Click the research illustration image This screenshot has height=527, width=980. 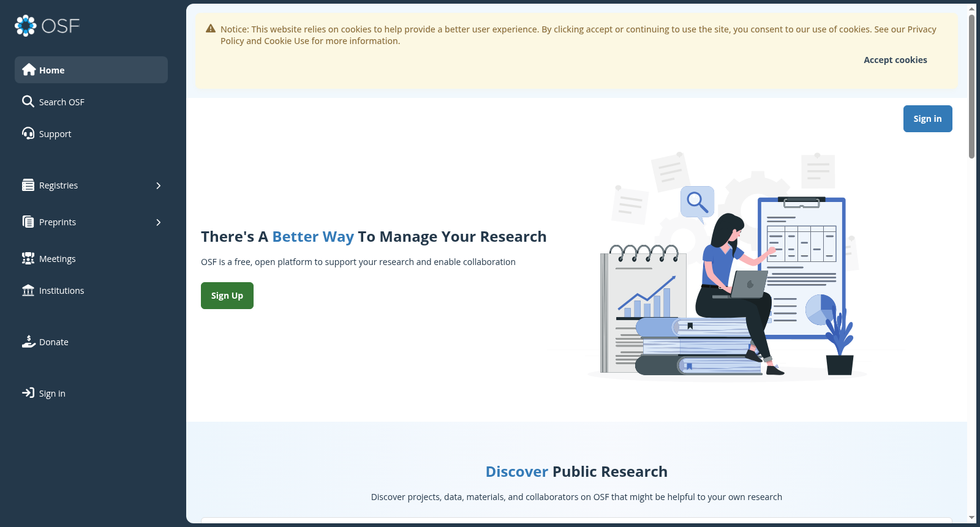pyautogui.click(x=727, y=266)
